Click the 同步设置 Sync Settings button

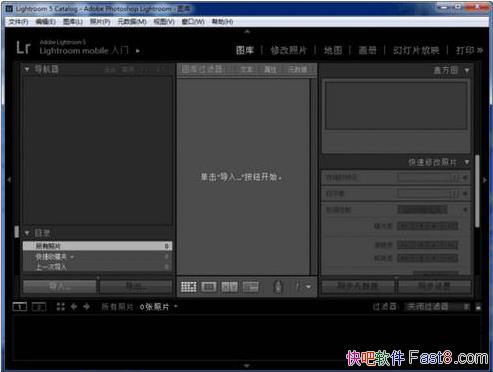[x=434, y=286]
